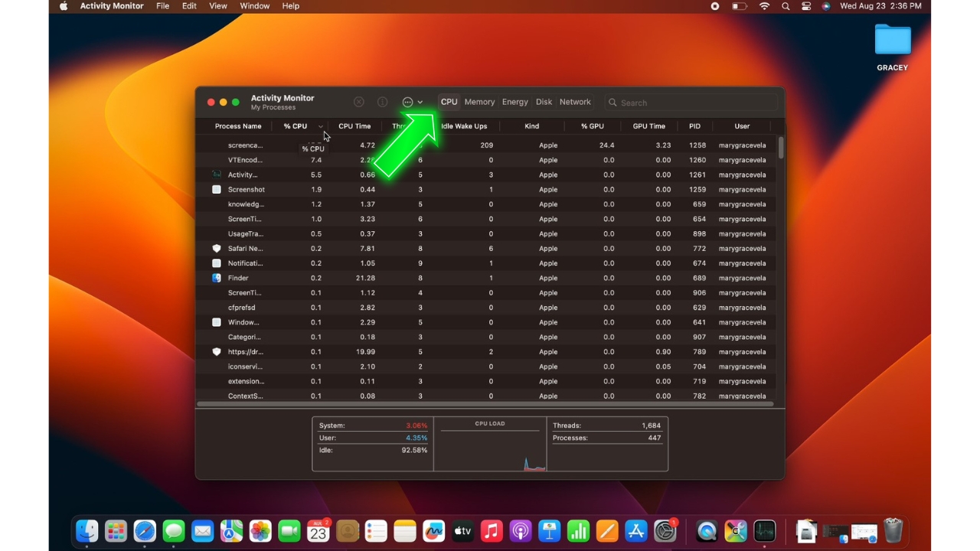The width and height of the screenshot is (980, 551).
Task: Open Notes from the Dock
Action: click(x=405, y=530)
